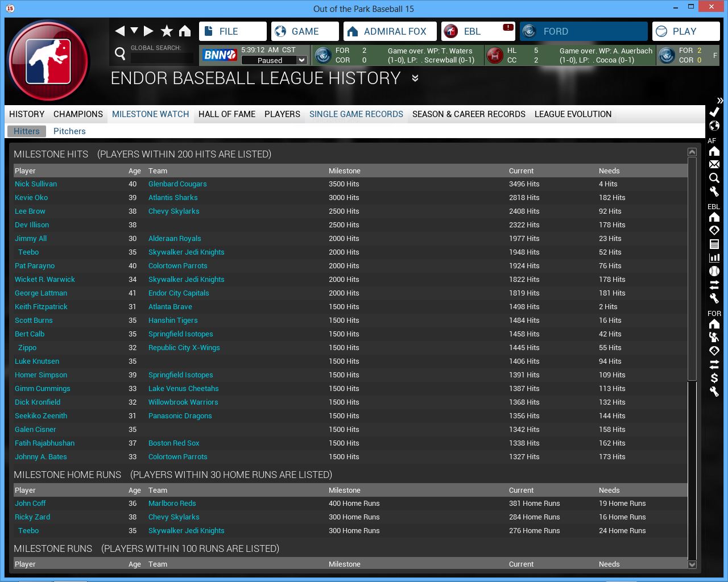Viewport: 728px width, 582px height.
Task: Open Nick Sullivan's player page
Action: pyautogui.click(x=36, y=184)
